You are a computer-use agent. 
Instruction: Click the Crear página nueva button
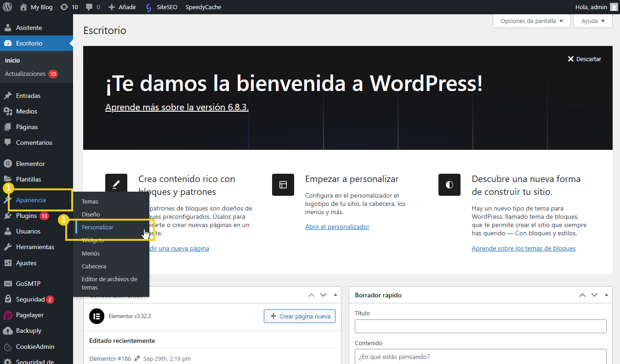(299, 316)
